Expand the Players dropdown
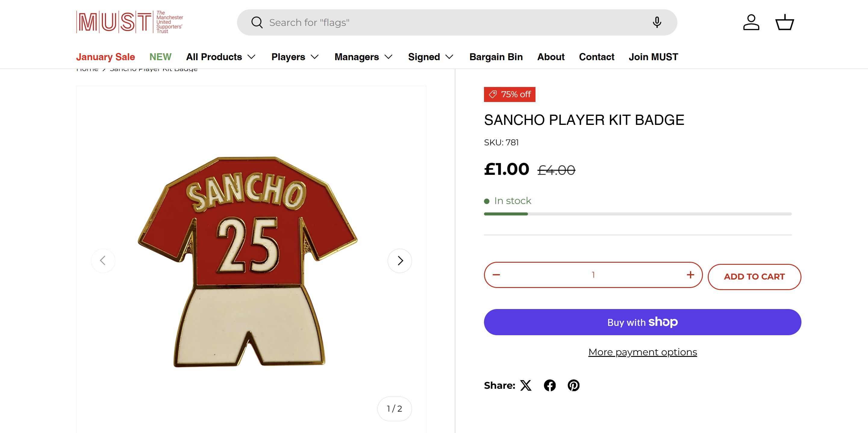The image size is (868, 433). pyautogui.click(x=295, y=57)
